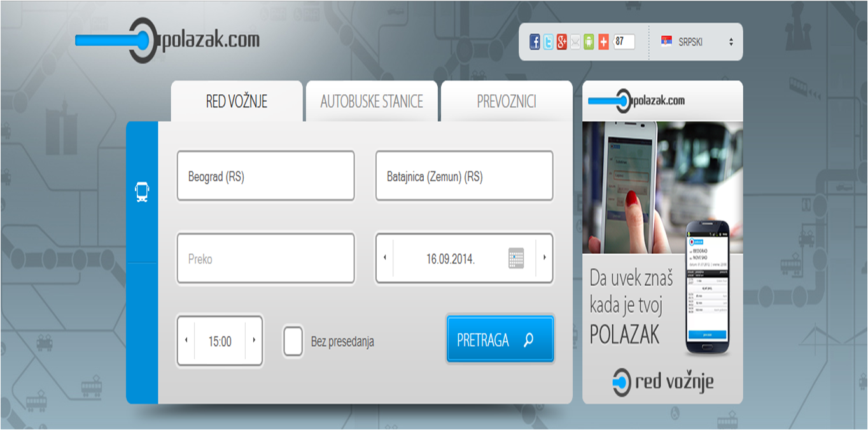Share the page by email envelope icon
Image resolution: width=868 pixels, height=430 pixels.
[575, 41]
